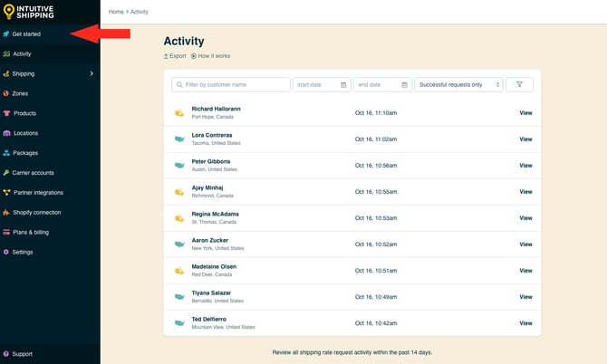Click the boxes icon beside Packages

[6, 153]
